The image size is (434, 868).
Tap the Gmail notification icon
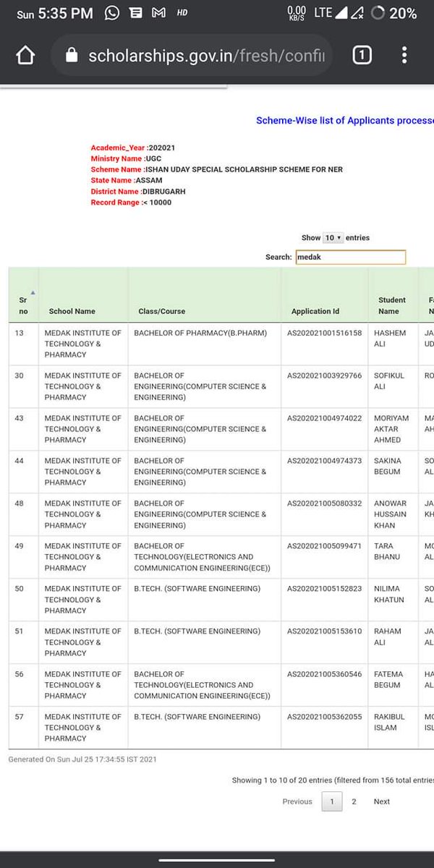158,12
